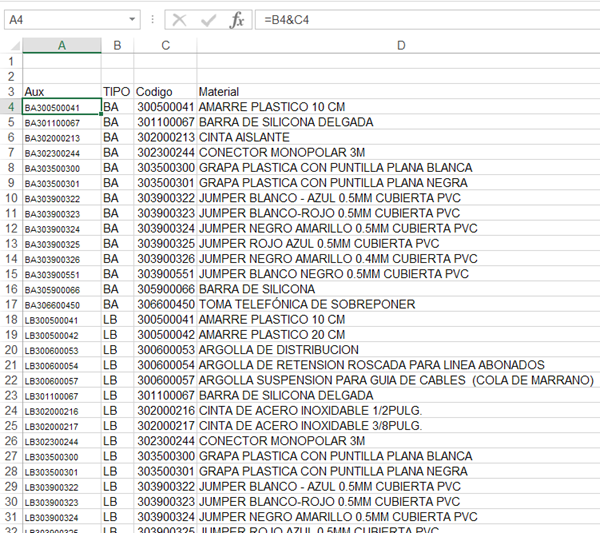This screenshot has width=600, height=533.
Task: Select row 3 header
Action: click(x=11, y=91)
